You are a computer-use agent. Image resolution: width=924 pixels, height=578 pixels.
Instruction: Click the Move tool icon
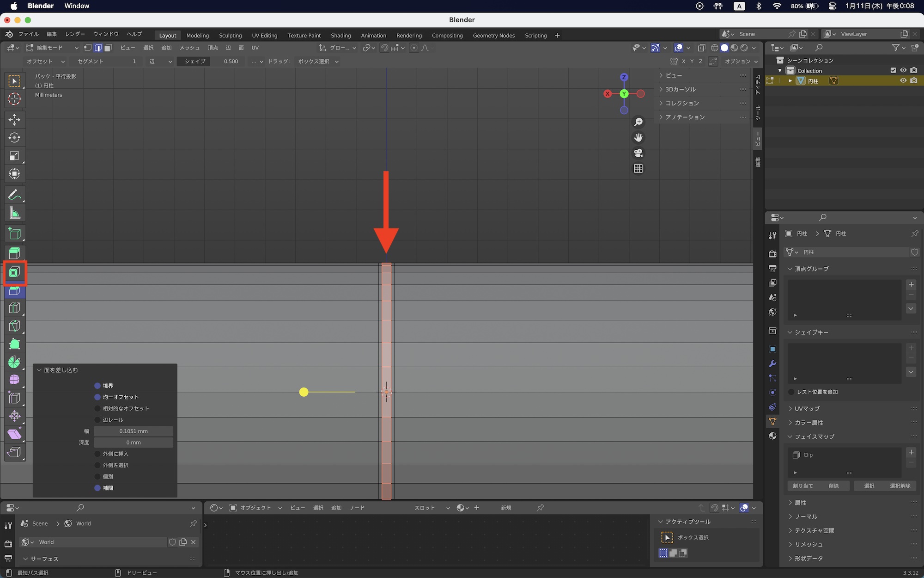coord(14,120)
